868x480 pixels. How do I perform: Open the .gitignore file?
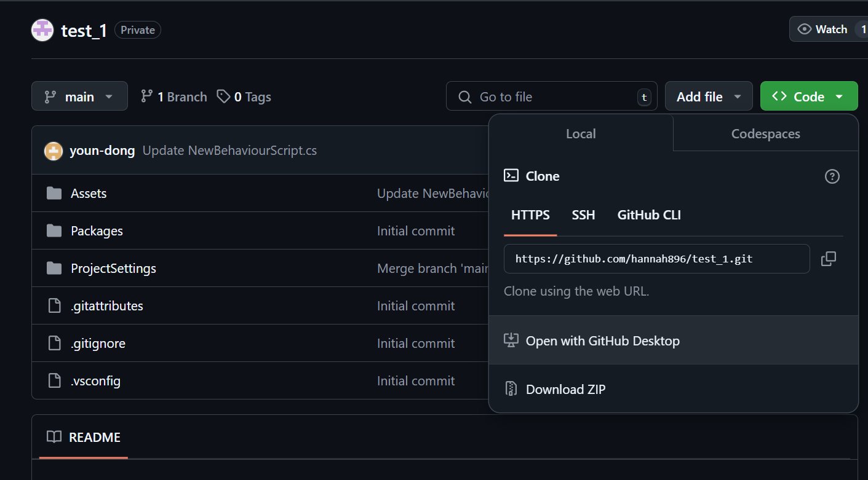point(98,344)
